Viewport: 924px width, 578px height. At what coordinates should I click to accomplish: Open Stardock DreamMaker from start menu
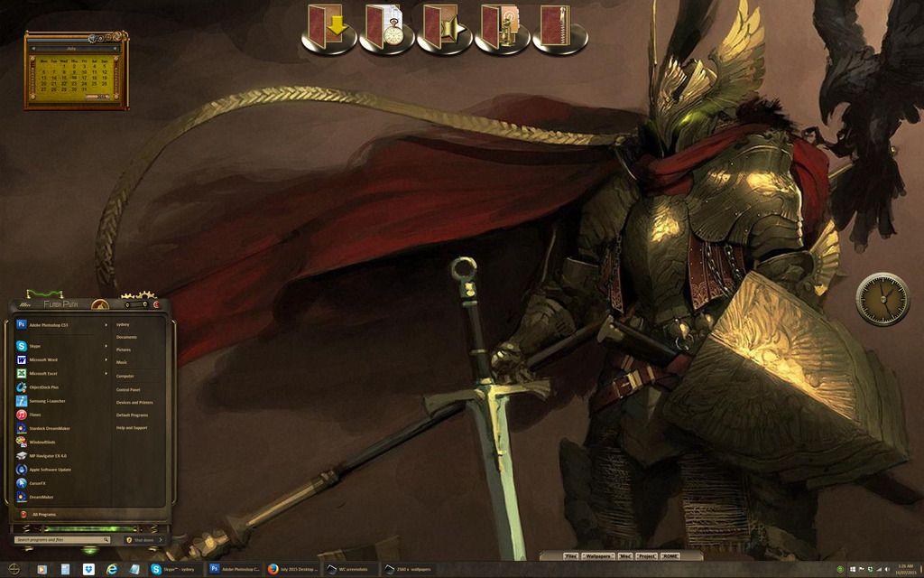click(x=61, y=428)
